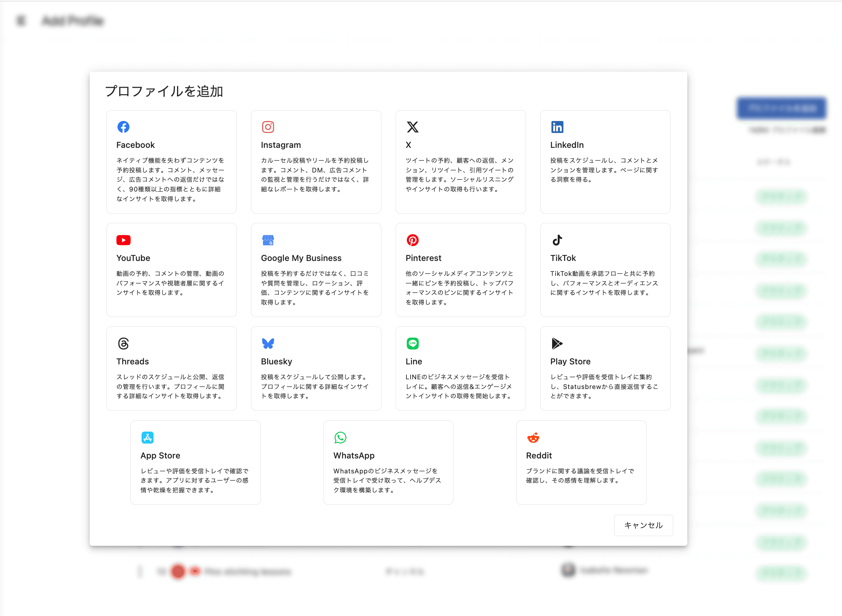The width and height of the screenshot is (842, 616).
Task: Click the WhatsApp card description text
Action: 387,480
